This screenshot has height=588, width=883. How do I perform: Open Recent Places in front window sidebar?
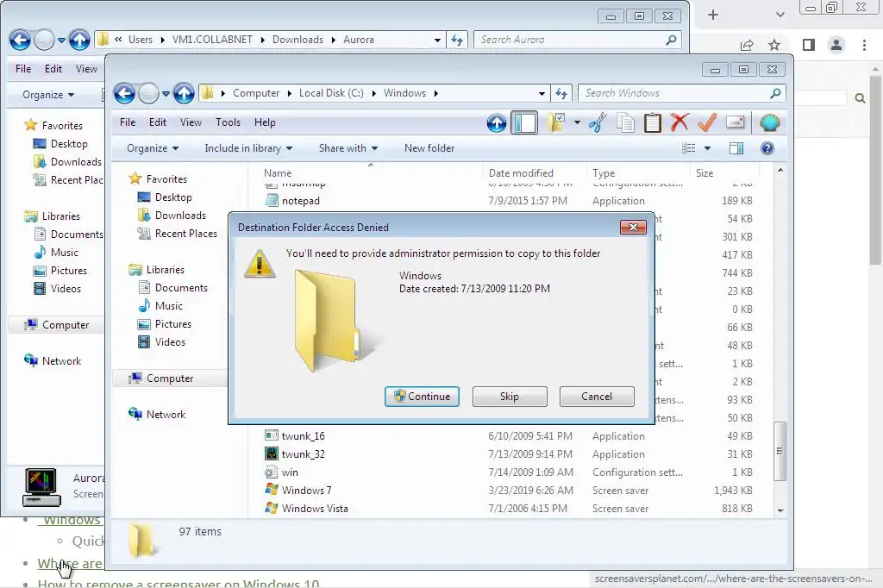click(186, 234)
